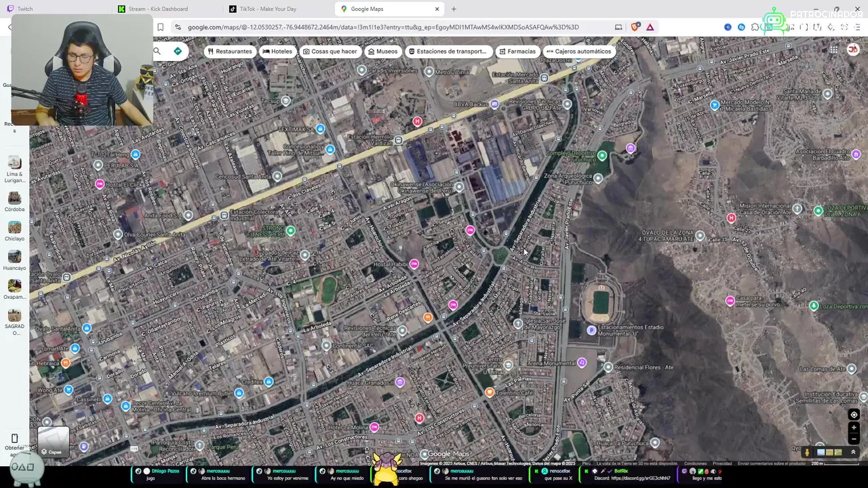Viewport: 868px width, 488px height.
Task: Open recent place Lima & Lurigancho
Action: [x=14, y=169]
